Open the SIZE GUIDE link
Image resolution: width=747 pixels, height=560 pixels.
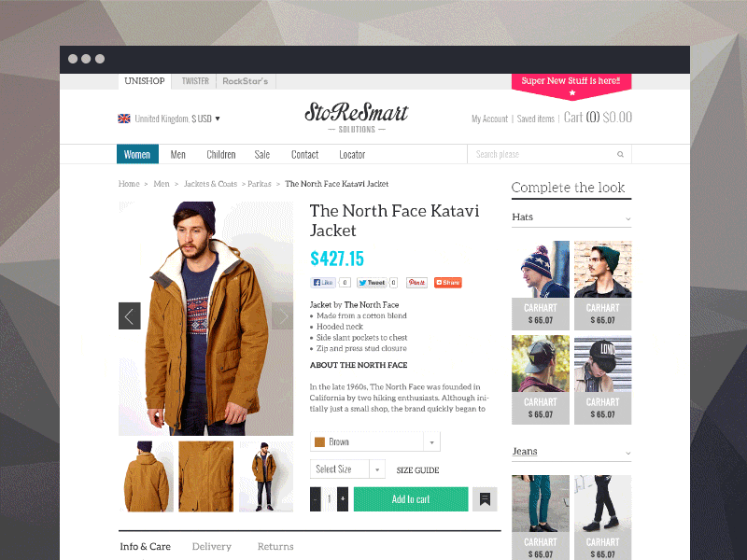click(x=417, y=470)
